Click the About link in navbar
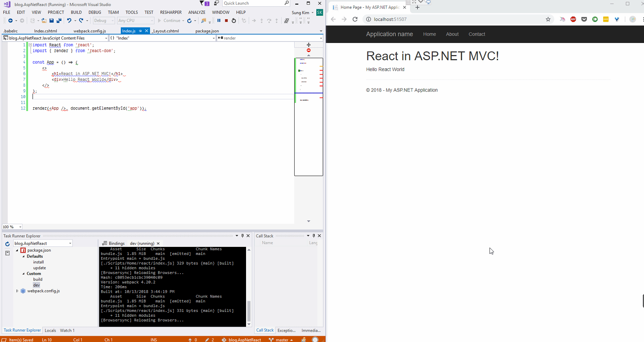644x342 pixels. pos(452,34)
